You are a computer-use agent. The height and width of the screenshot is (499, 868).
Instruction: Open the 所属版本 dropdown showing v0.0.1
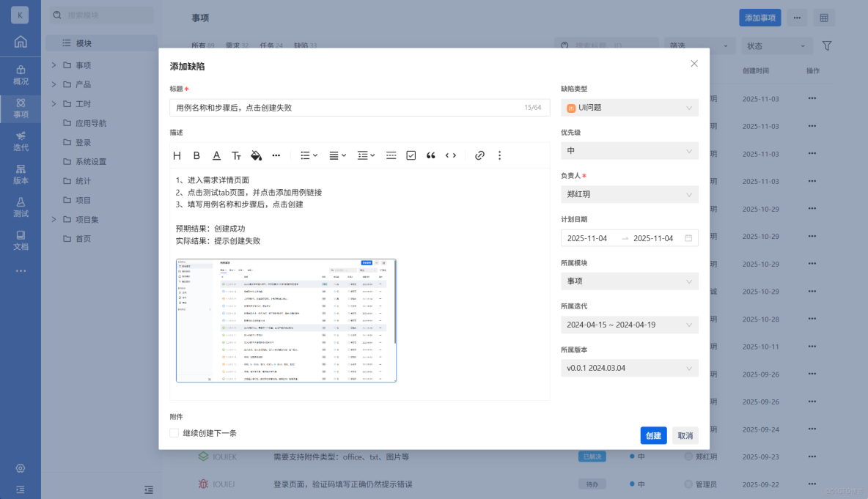click(629, 368)
